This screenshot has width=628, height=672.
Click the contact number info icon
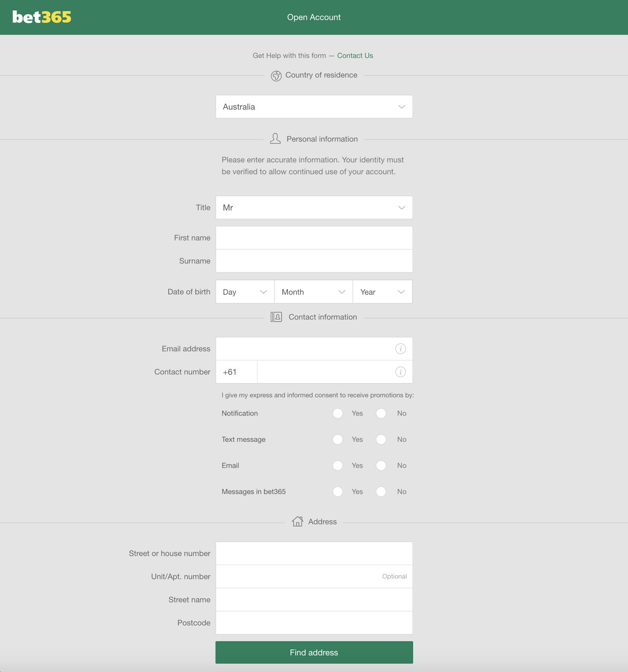[400, 372]
